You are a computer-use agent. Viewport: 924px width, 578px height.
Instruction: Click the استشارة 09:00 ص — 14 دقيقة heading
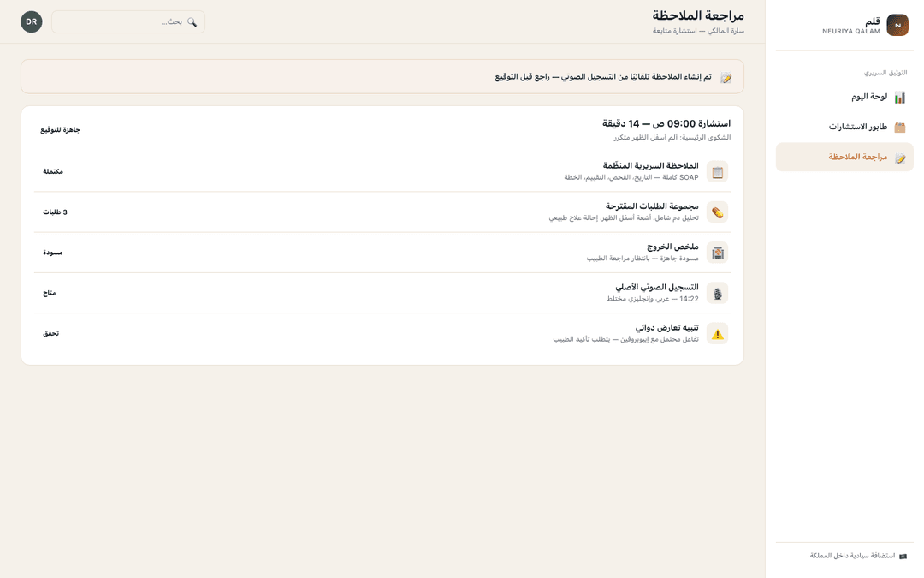click(x=666, y=124)
